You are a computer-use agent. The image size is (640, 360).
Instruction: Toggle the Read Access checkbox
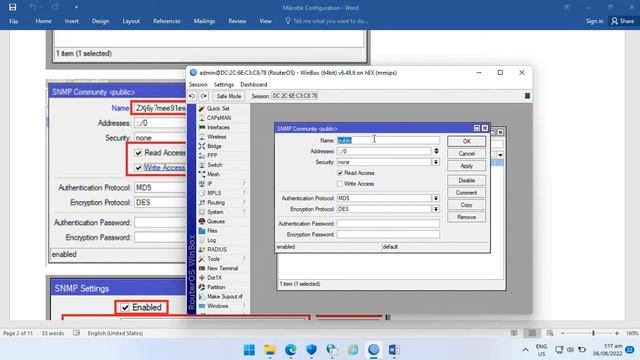click(340, 173)
